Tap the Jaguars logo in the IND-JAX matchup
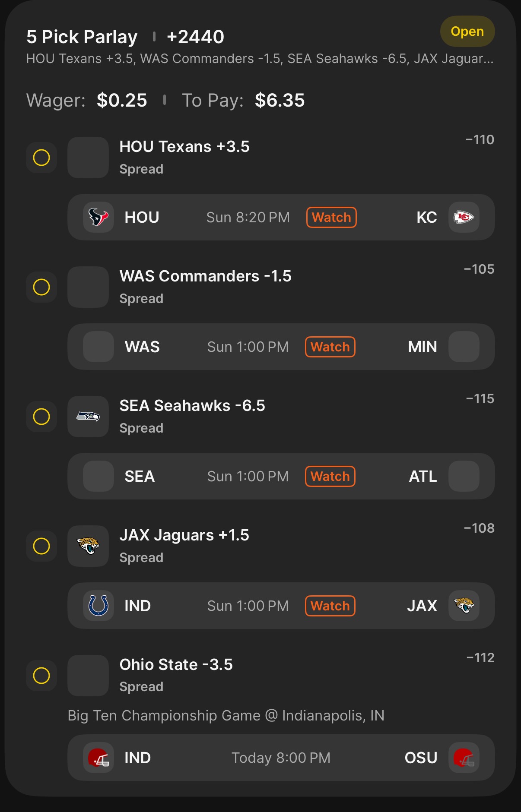Viewport: 521px width, 812px height. [464, 606]
